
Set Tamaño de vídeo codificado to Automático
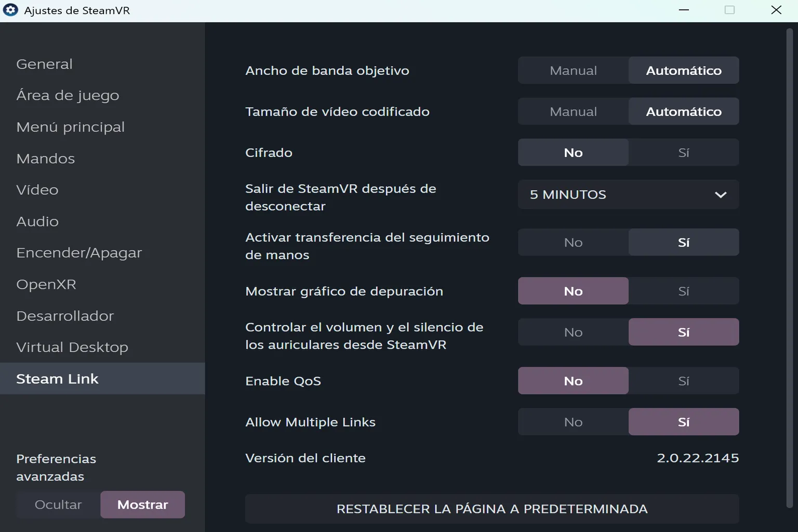(684, 111)
